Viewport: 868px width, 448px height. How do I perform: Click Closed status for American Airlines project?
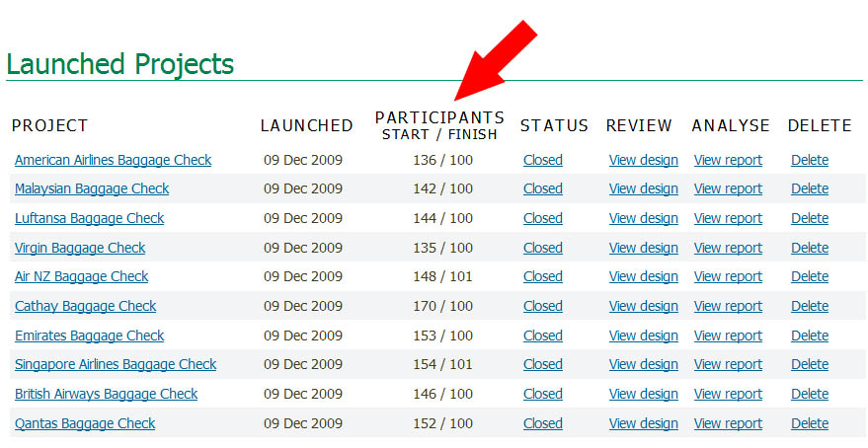point(542,161)
